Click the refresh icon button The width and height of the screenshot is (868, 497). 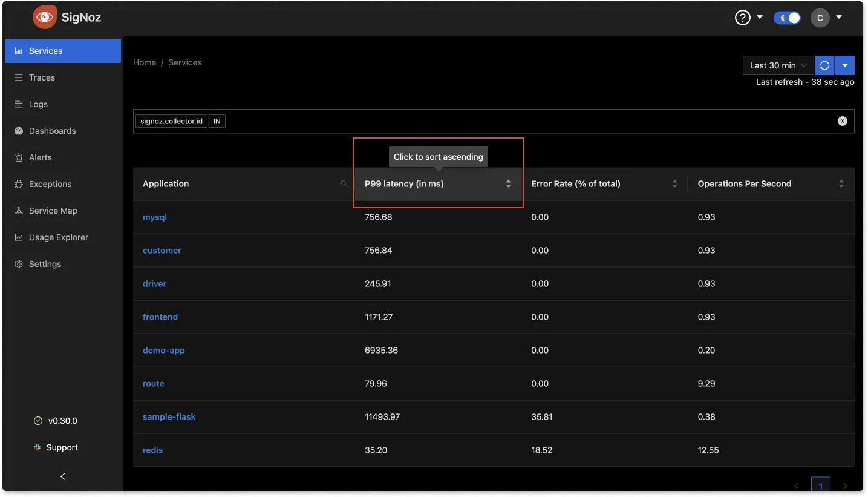[824, 65]
